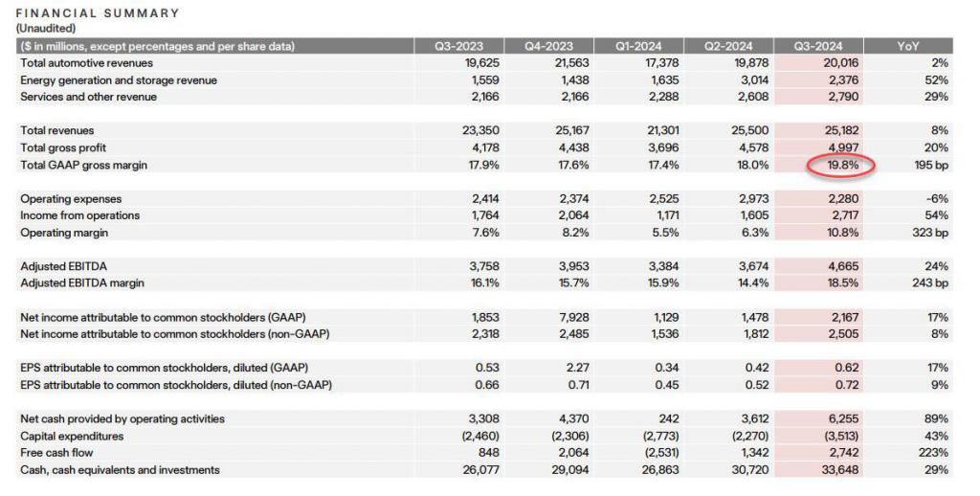Click the 223% free cash flow YoY
This screenshot has width=980, height=496.
(934, 453)
